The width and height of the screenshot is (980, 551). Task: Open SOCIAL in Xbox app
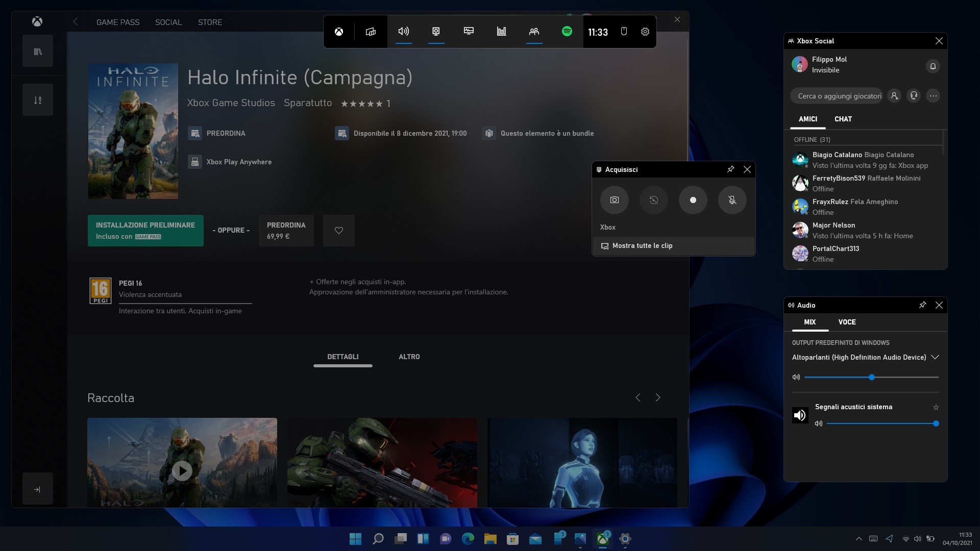tap(168, 22)
